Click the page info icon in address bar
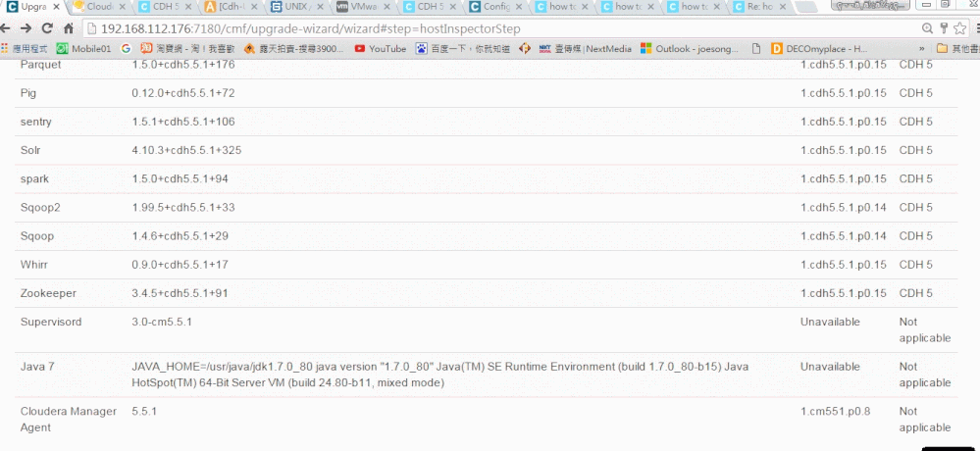The width and height of the screenshot is (980, 451). point(91,29)
